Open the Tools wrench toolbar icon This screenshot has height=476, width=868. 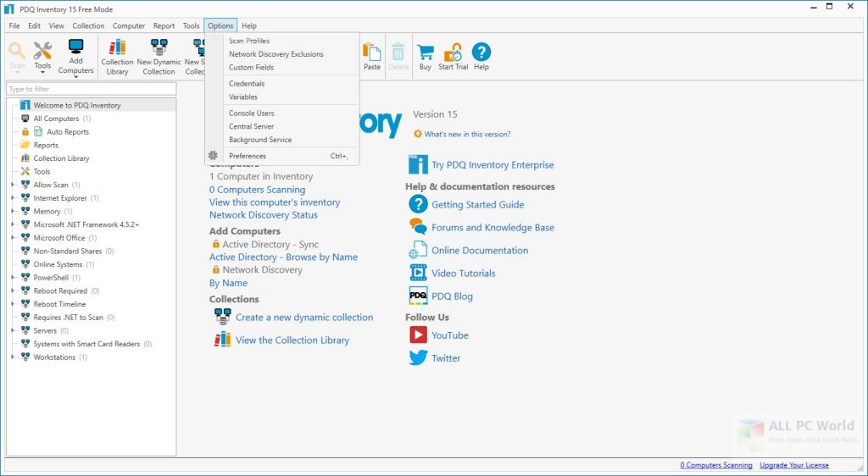[x=42, y=50]
